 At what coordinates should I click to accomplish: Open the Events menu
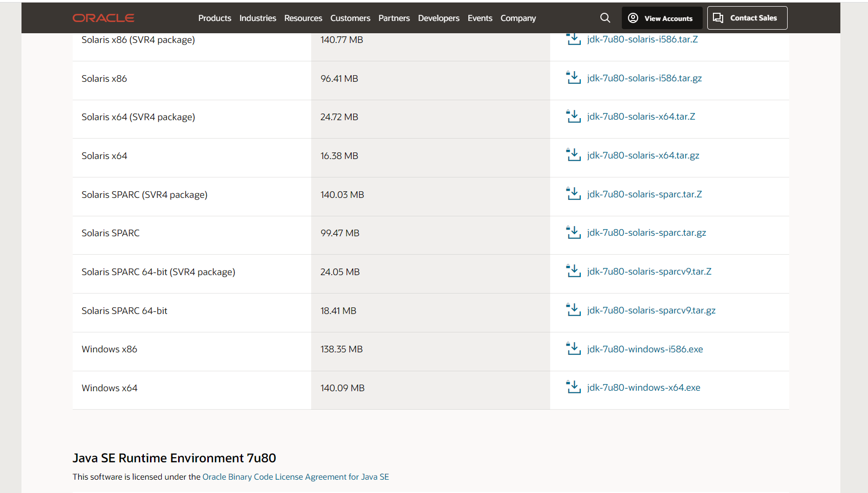[x=480, y=18]
